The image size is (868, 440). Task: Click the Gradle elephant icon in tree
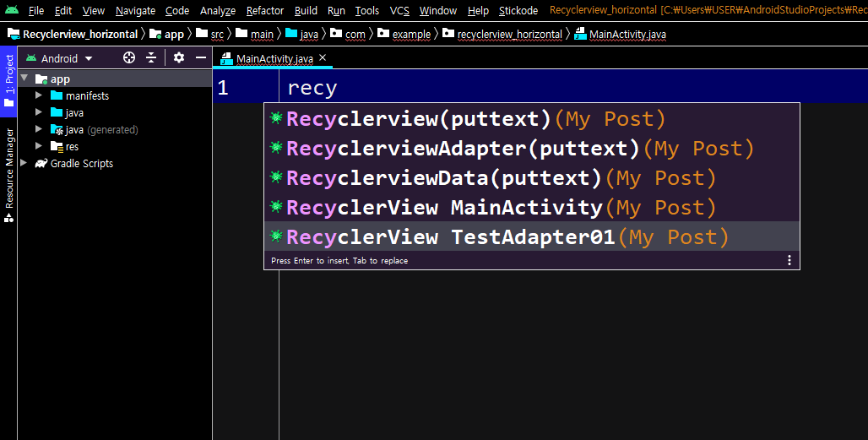point(41,163)
